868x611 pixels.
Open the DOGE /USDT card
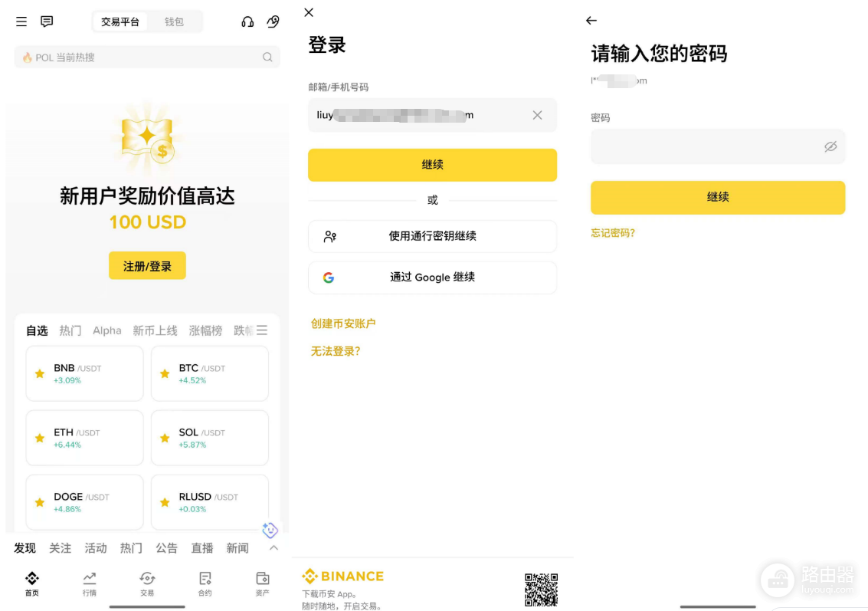[x=85, y=502]
